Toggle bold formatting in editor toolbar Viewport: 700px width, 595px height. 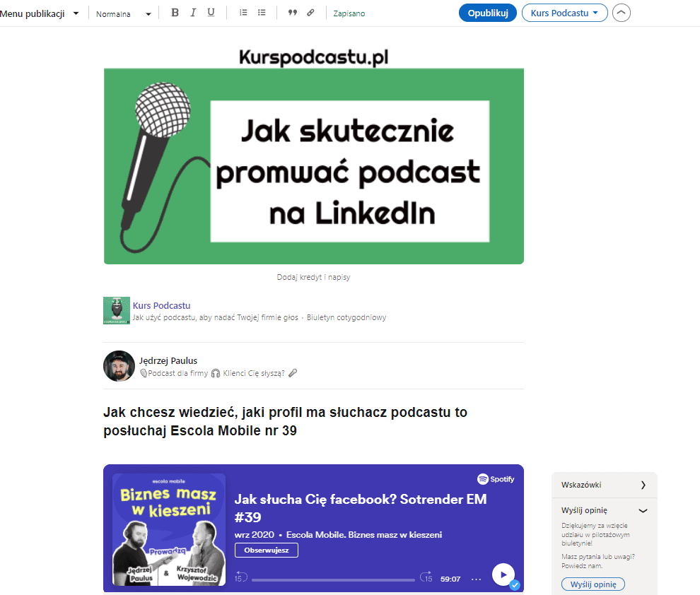174,12
